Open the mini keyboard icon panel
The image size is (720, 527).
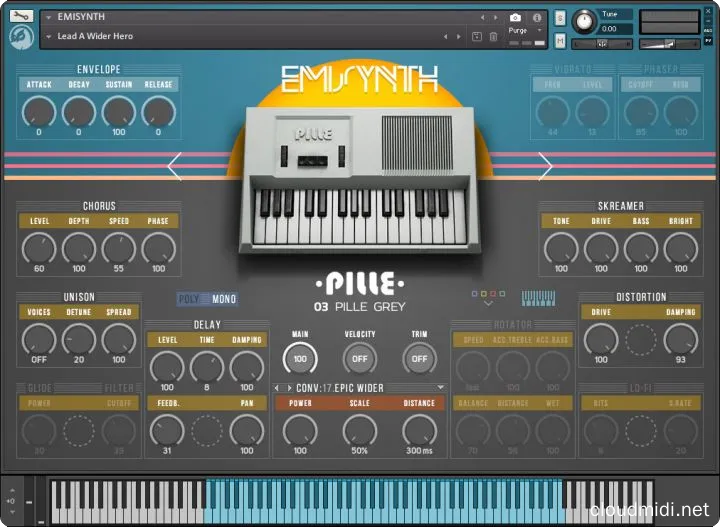pos(538,298)
